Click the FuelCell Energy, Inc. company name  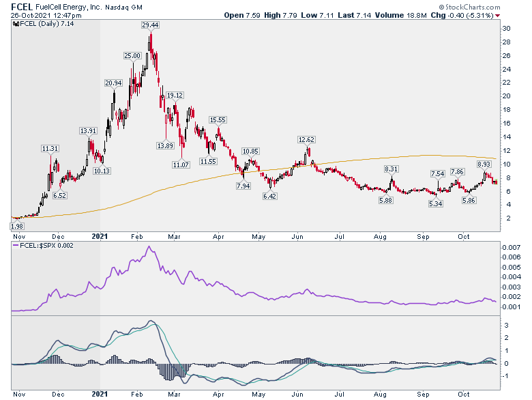69,7
